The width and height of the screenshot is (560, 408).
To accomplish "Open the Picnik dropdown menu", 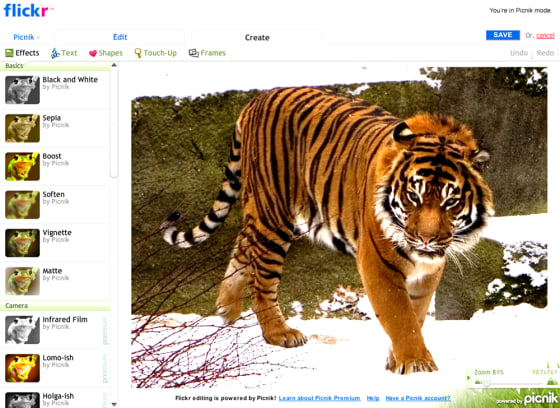I will coord(26,37).
